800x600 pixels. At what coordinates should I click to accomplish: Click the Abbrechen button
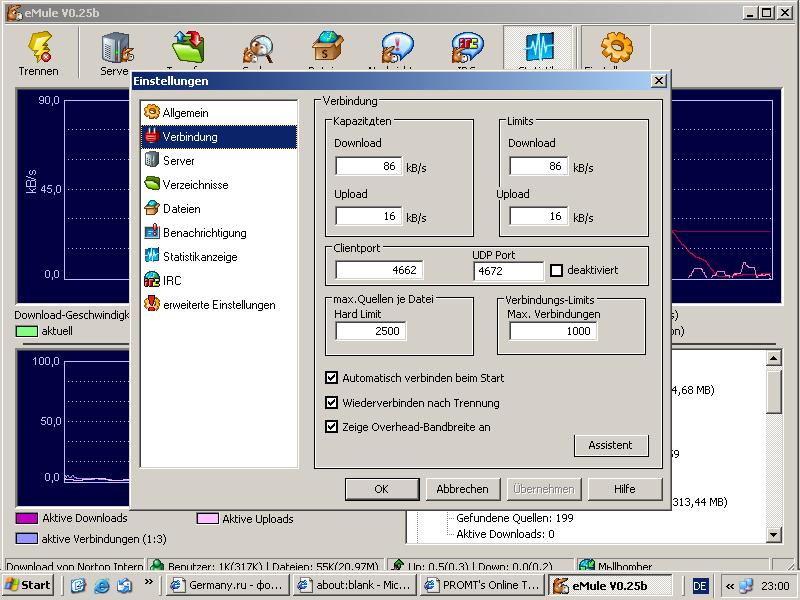click(x=463, y=489)
